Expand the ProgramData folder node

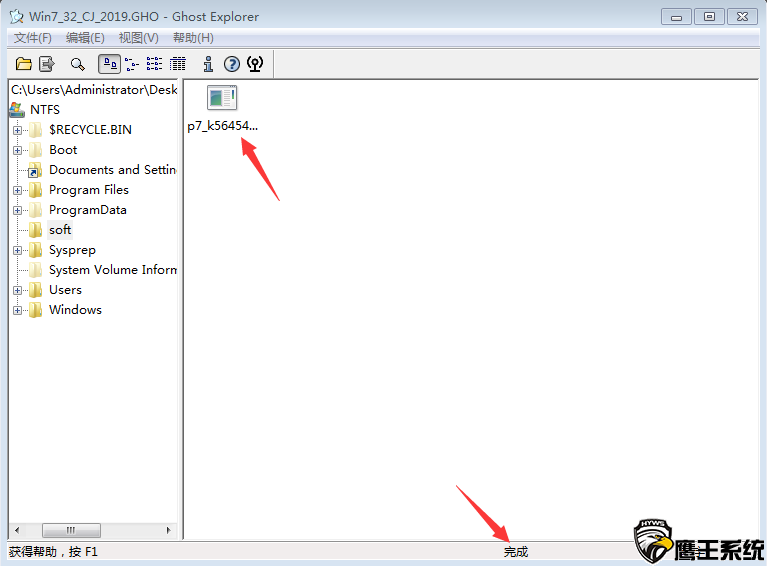(x=18, y=210)
